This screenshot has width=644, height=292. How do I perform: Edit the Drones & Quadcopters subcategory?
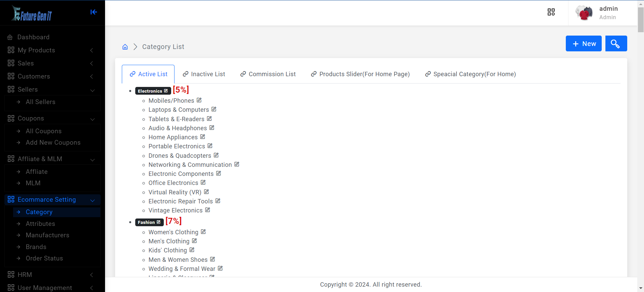(216, 155)
